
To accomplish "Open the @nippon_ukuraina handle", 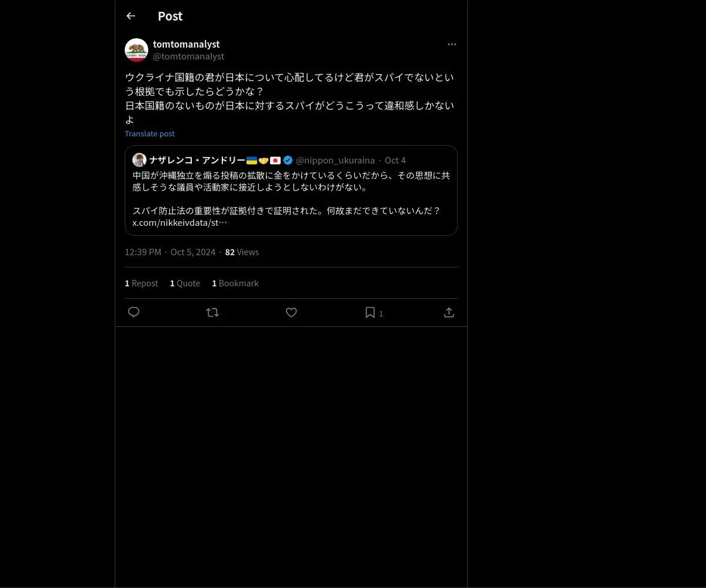I will [335, 160].
